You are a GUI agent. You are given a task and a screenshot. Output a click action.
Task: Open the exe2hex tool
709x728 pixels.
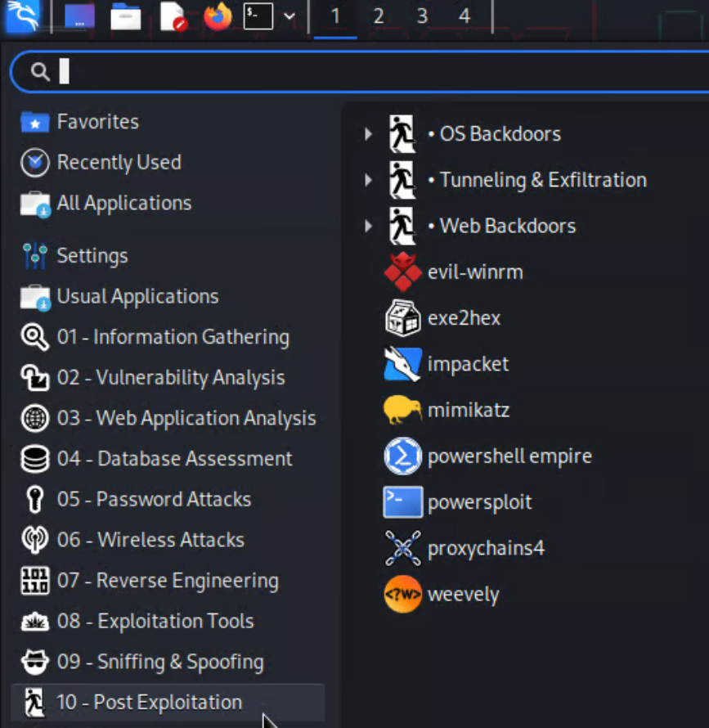pyautogui.click(x=463, y=317)
